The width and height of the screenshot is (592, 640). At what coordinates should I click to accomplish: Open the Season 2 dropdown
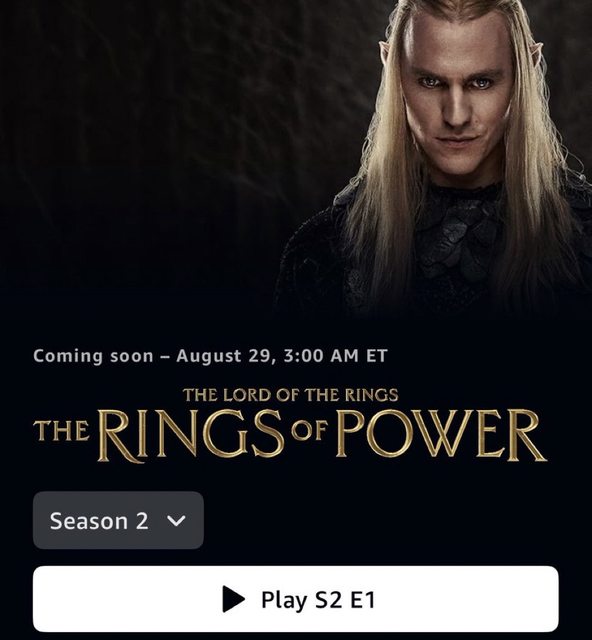click(x=118, y=520)
